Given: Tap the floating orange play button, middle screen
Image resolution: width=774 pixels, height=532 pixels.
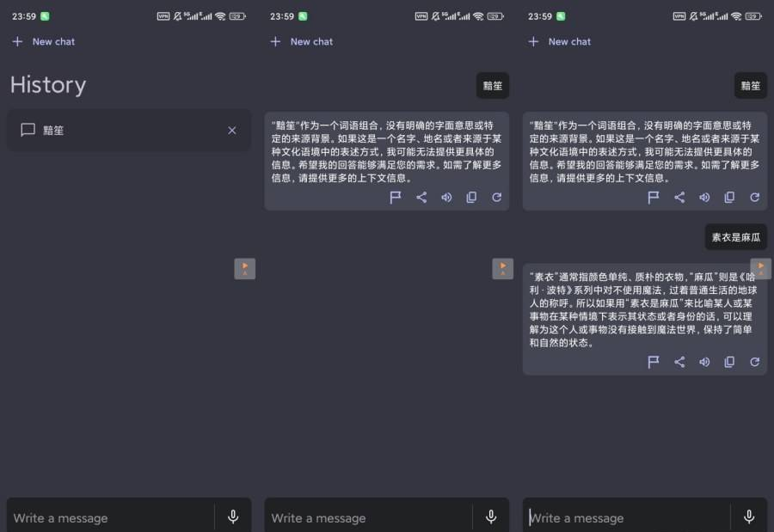Looking at the screenshot, I should [502, 269].
